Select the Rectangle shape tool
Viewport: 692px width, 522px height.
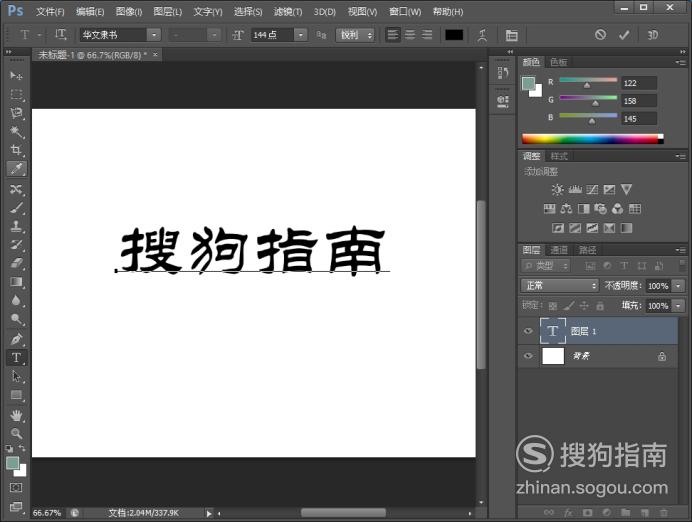[x=16, y=395]
